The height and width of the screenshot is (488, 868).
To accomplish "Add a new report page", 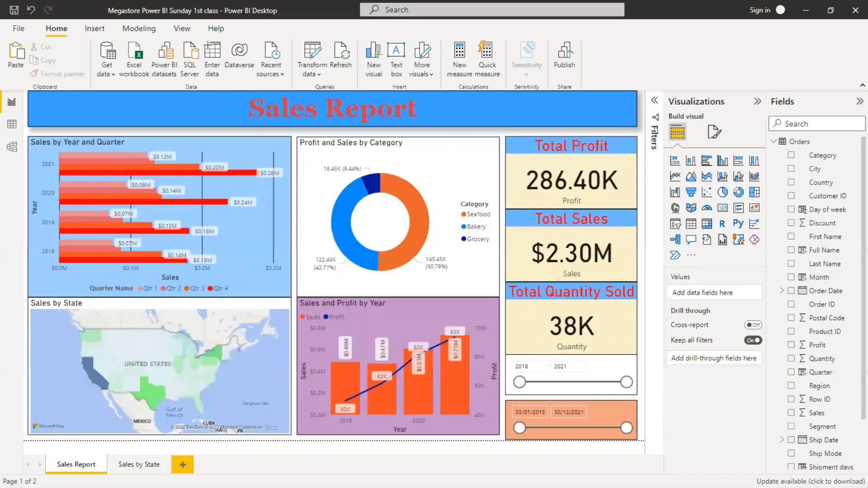I will pyautogui.click(x=183, y=464).
